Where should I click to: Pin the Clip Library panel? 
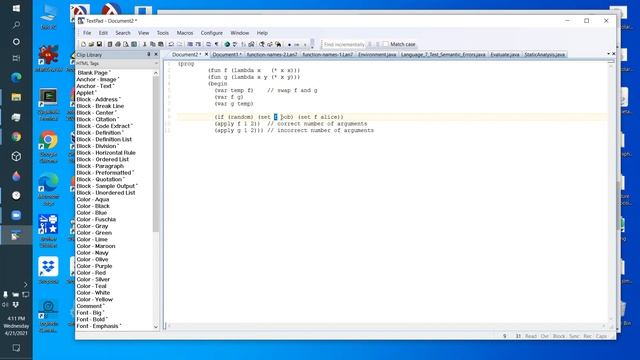pyautogui.click(x=149, y=54)
